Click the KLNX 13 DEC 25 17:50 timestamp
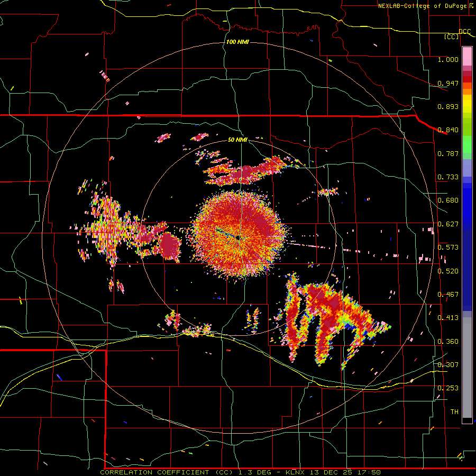The width and height of the screenshot is (476, 476). (333, 472)
